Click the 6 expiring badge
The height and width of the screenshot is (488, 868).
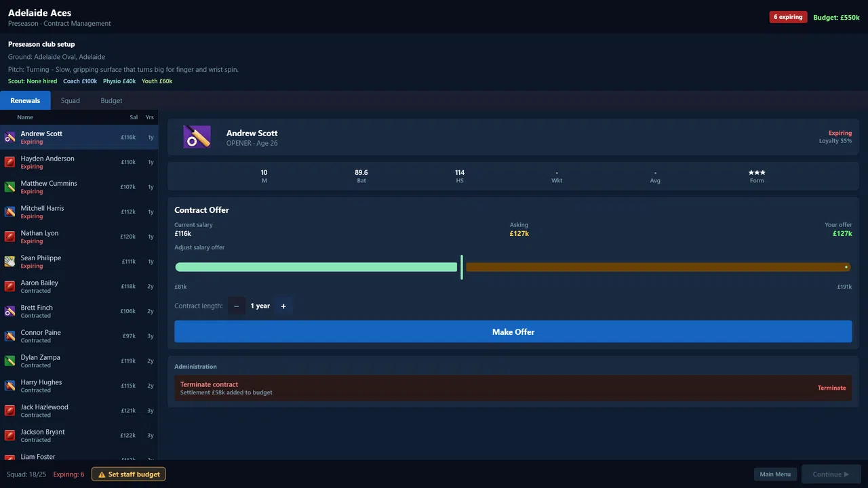click(x=788, y=17)
